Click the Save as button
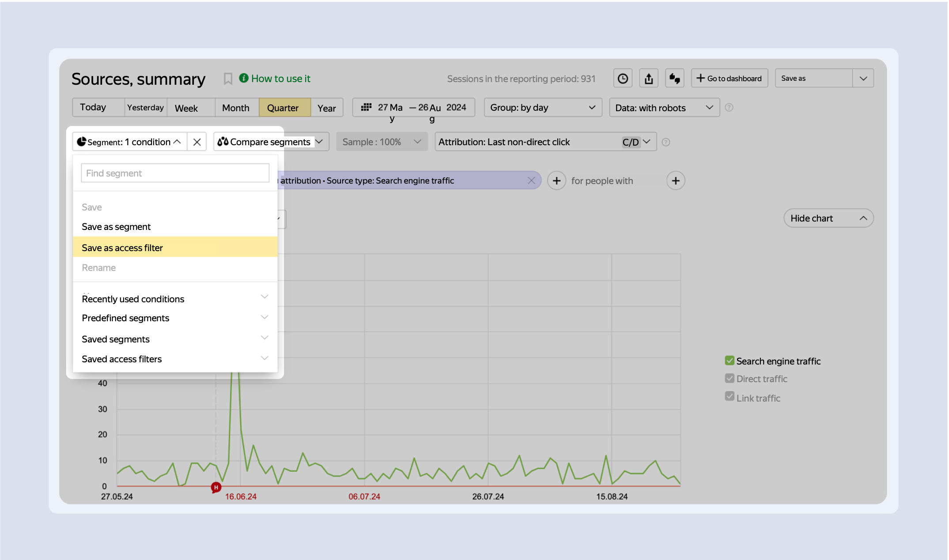949x560 pixels. pyautogui.click(x=814, y=79)
